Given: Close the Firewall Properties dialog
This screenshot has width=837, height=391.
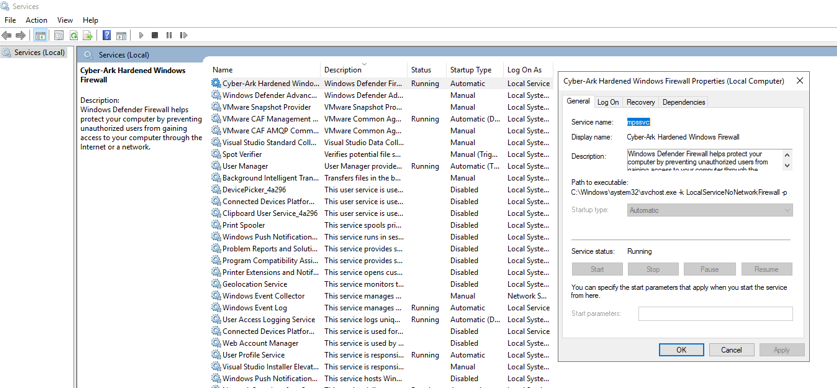Looking at the screenshot, I should 799,81.
